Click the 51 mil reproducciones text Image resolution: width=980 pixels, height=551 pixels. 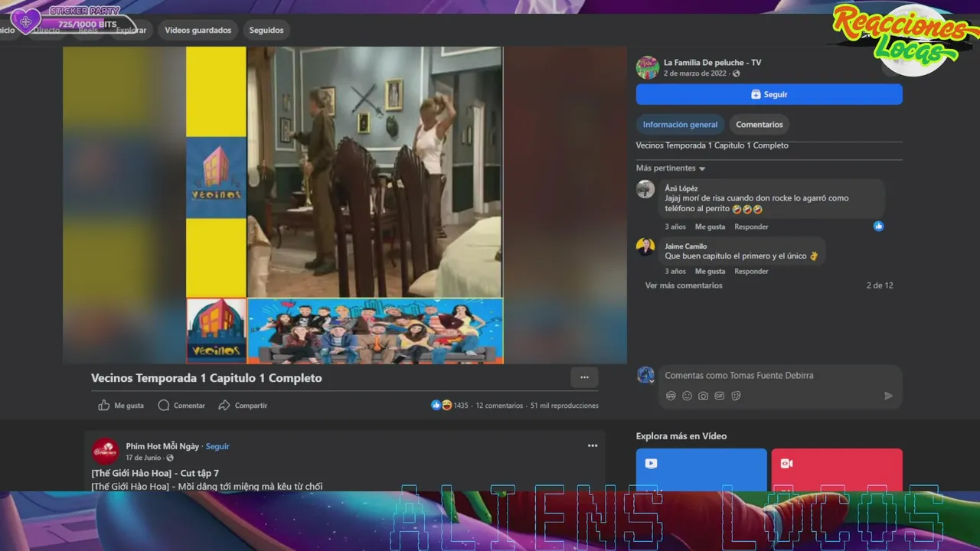pos(564,406)
